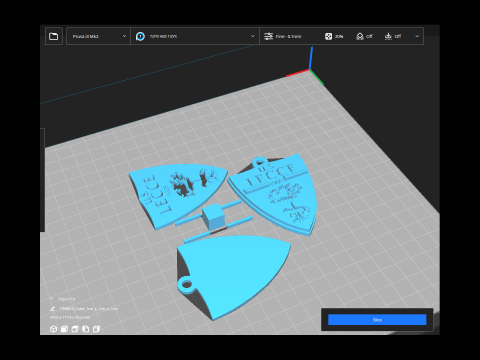Expand the material selection dropdown chevron
The image size is (480, 360).
coord(252,36)
